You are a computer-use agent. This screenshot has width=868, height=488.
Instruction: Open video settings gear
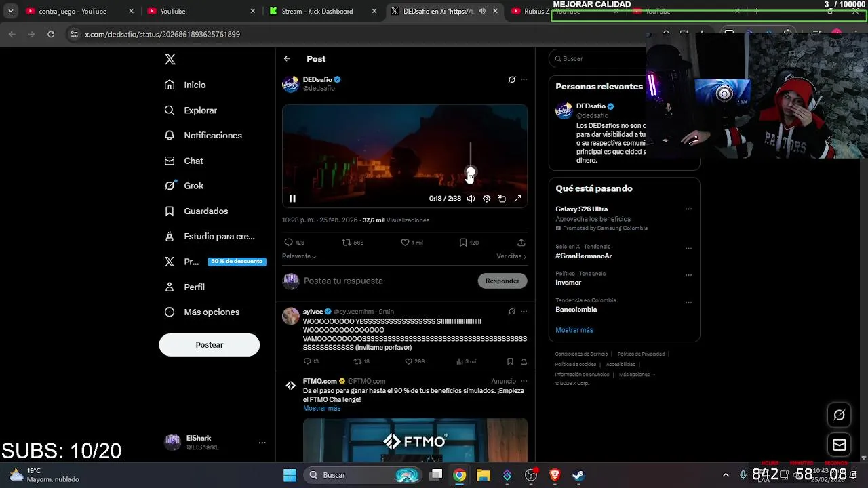(486, 199)
